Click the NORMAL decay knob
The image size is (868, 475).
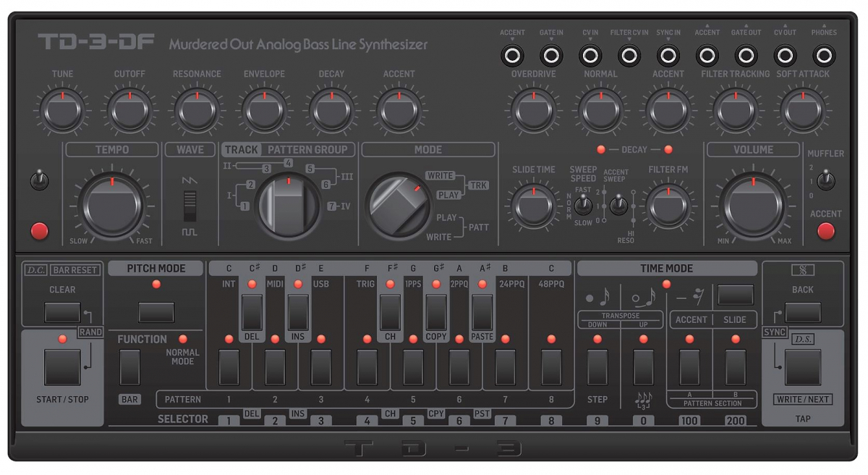[x=601, y=110]
